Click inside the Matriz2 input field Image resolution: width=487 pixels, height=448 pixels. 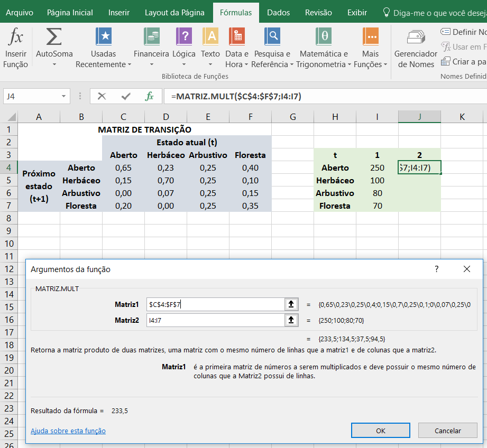click(x=215, y=320)
